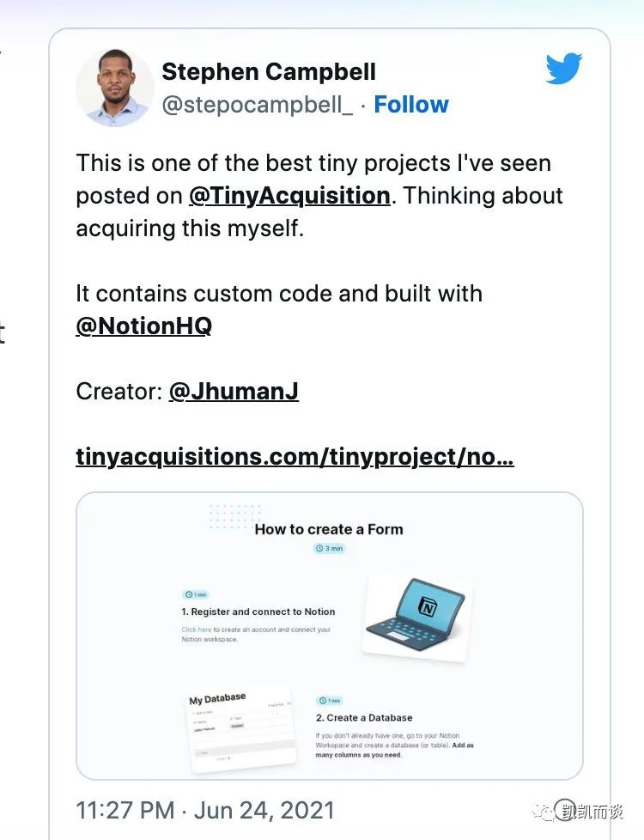Click the Follow link

tap(411, 105)
